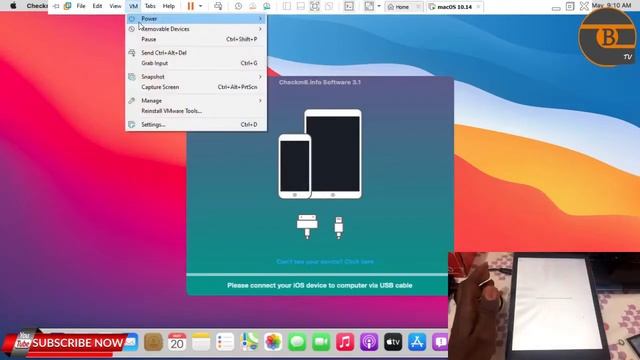640x360 pixels.
Task: Click the Checkm8.info Software 3.1 window title
Action: (x=320, y=82)
